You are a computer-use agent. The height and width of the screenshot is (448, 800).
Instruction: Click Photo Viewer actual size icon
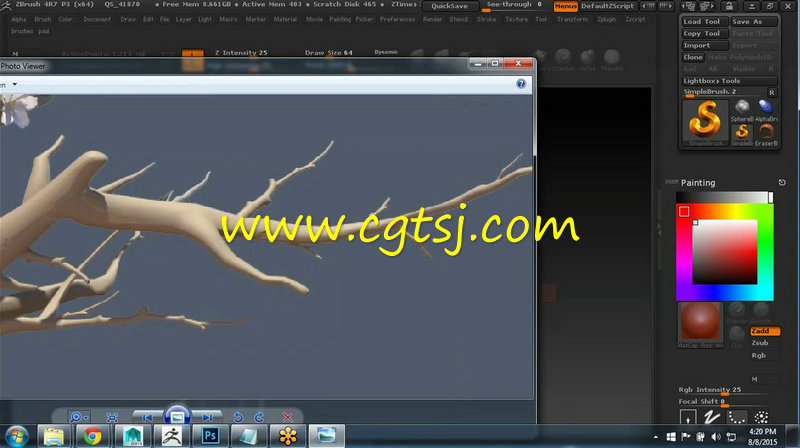pyautogui.click(x=112, y=417)
